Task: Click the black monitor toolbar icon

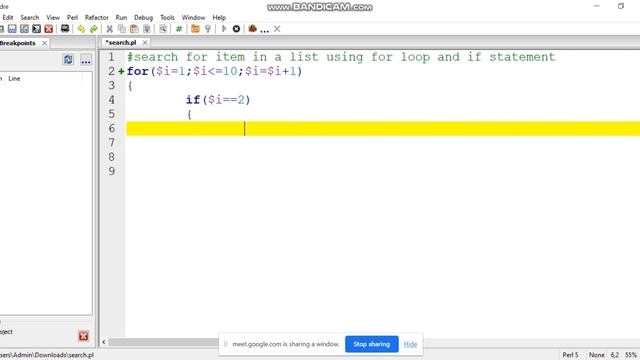Action: [65, 28]
